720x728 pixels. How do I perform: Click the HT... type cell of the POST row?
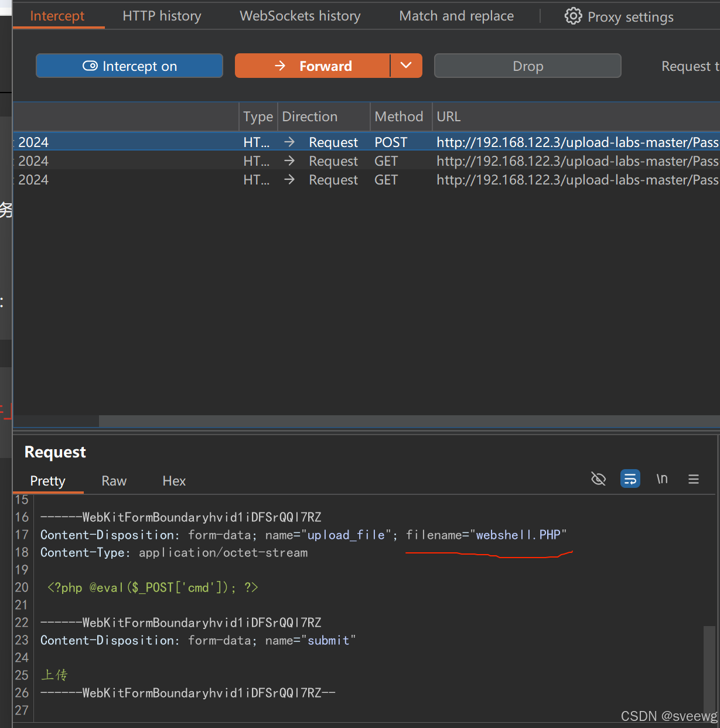[257, 142]
